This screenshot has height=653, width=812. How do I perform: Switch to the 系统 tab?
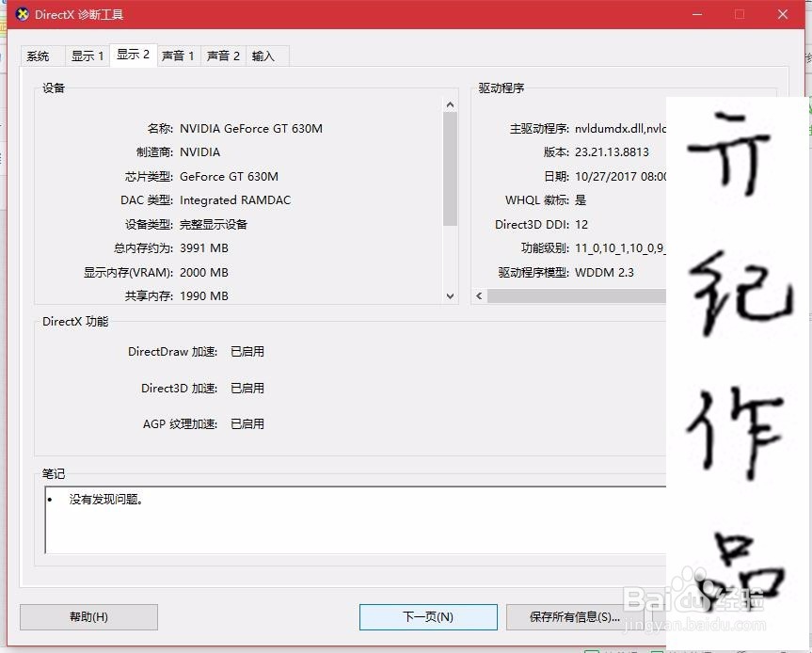pyautogui.click(x=43, y=56)
